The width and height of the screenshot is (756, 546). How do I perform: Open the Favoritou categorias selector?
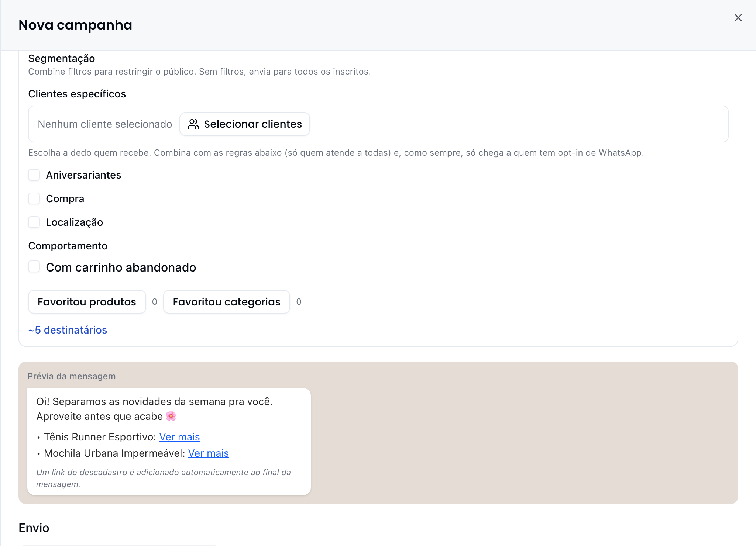tap(227, 302)
